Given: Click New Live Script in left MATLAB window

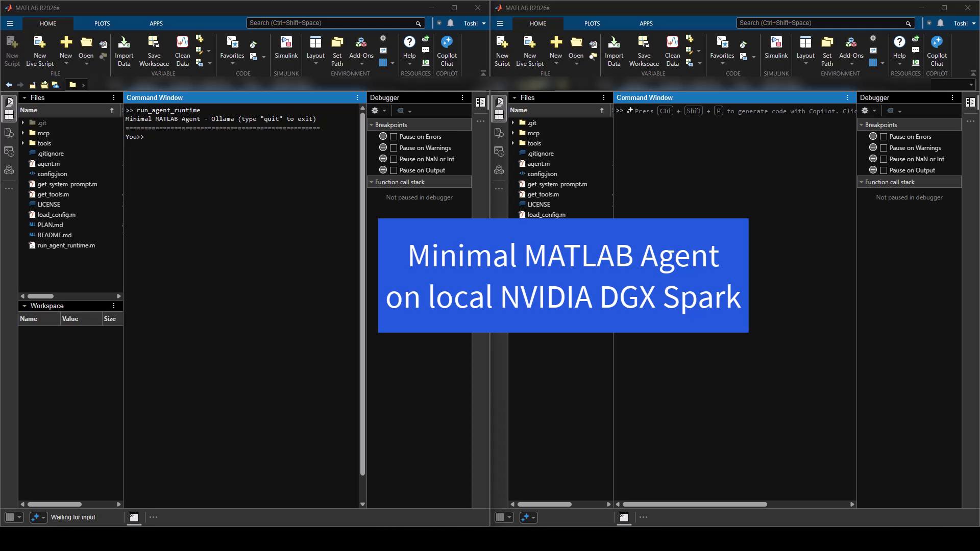Looking at the screenshot, I should pos(39,51).
